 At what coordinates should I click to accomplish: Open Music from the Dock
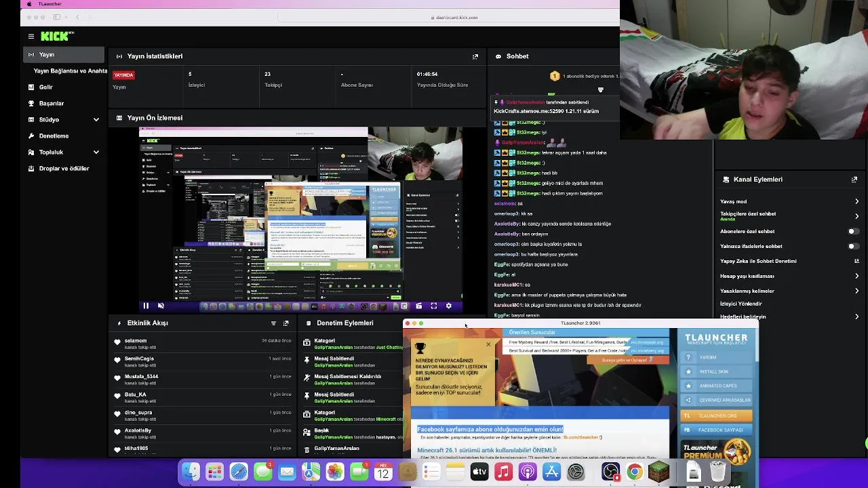pyautogui.click(x=503, y=472)
